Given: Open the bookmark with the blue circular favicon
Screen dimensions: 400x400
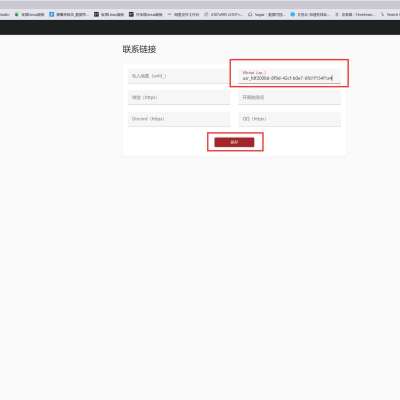Looking at the screenshot, I should [x=310, y=14].
